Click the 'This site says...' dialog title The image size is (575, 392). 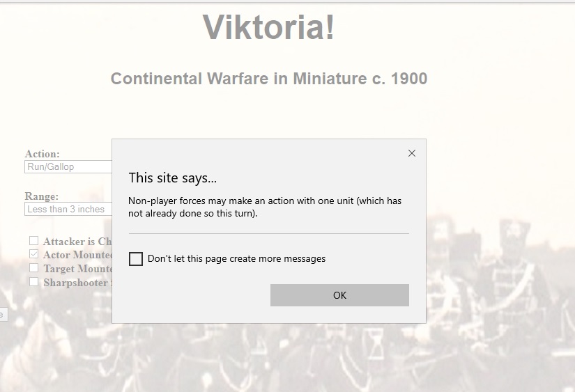coord(173,178)
